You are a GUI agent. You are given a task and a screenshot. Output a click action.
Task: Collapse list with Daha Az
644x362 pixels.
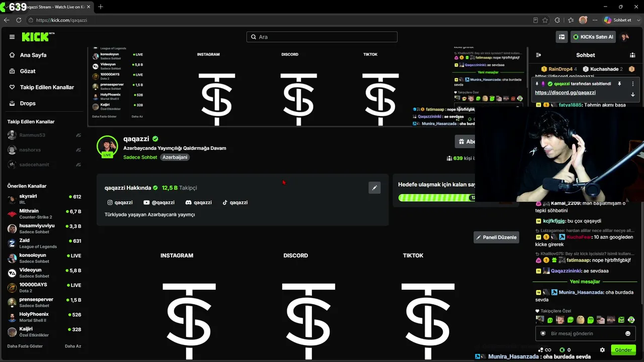[73, 346]
